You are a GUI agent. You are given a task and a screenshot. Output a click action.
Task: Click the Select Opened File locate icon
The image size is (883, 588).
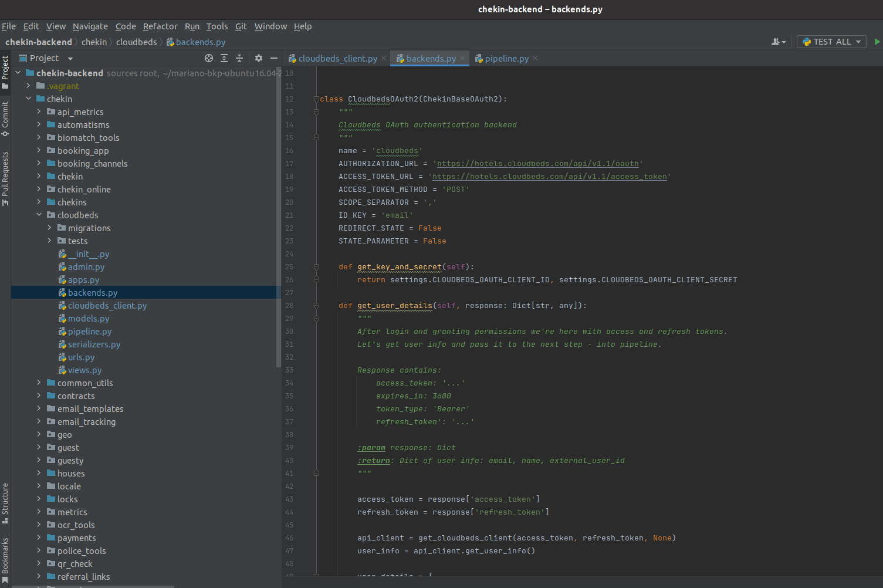pyautogui.click(x=209, y=58)
